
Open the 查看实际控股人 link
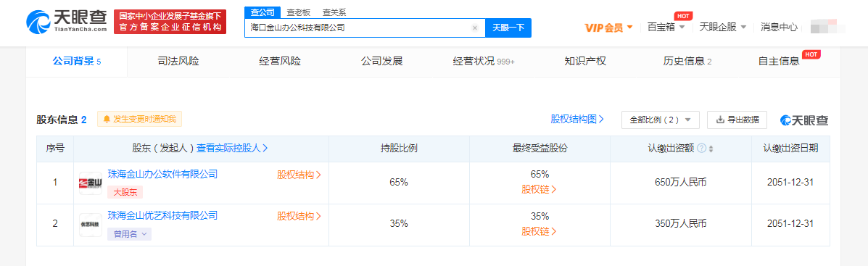point(232,148)
